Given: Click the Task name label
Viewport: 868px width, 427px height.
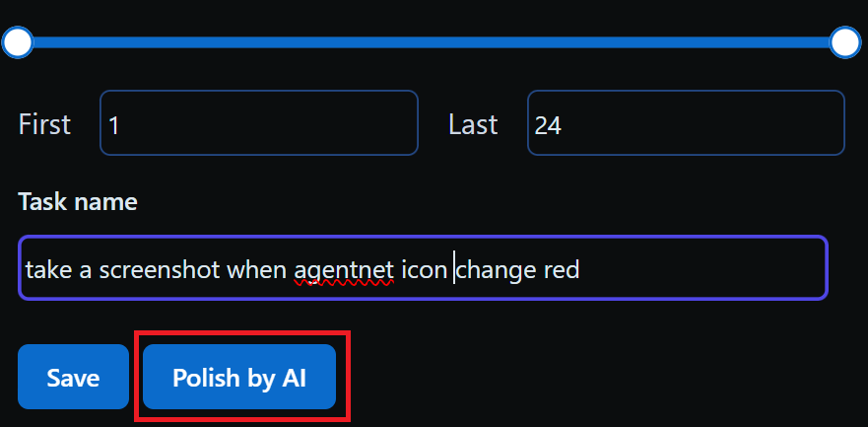Looking at the screenshot, I should [x=78, y=202].
